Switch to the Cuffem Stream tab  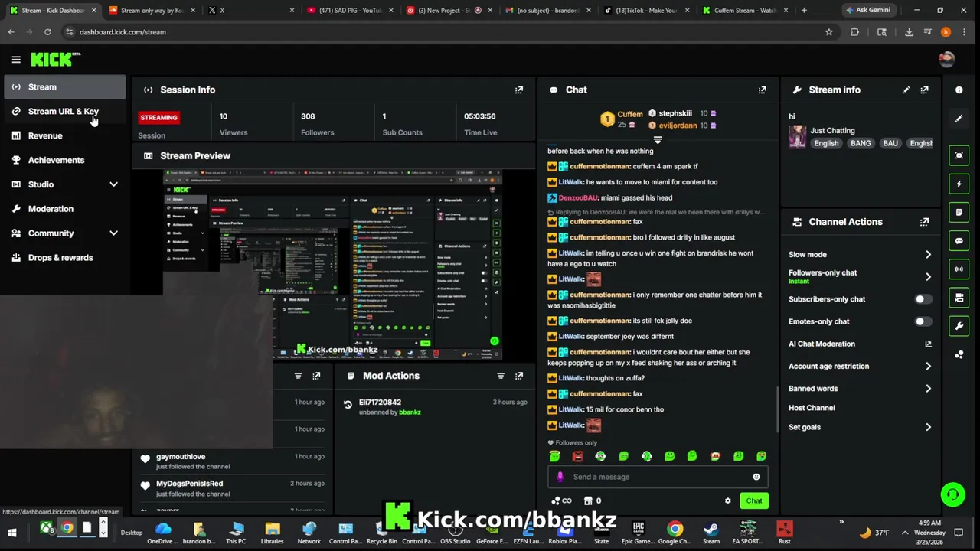pos(744,11)
